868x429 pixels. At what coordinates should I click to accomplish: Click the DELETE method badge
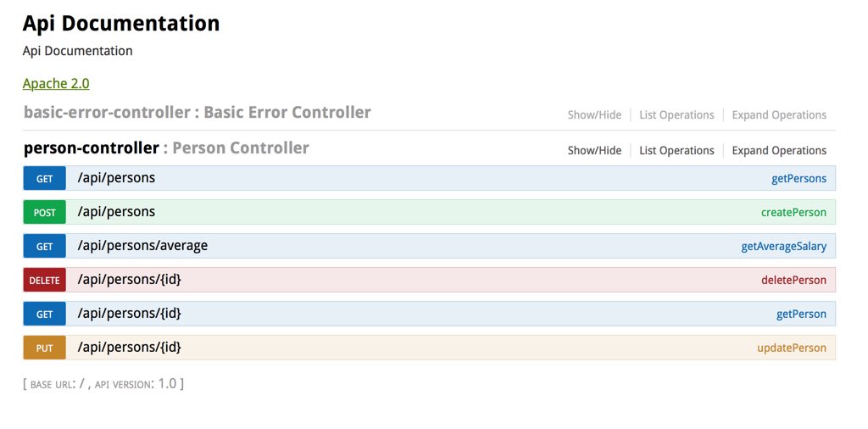[44, 281]
